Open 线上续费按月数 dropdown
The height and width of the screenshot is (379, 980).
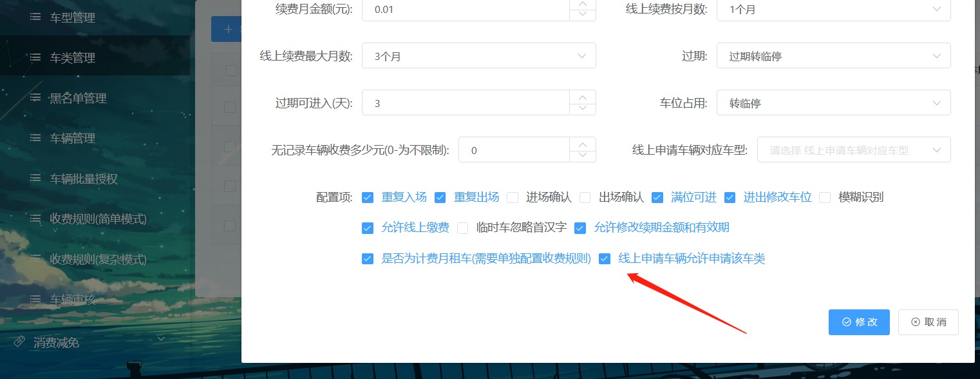pos(833,10)
